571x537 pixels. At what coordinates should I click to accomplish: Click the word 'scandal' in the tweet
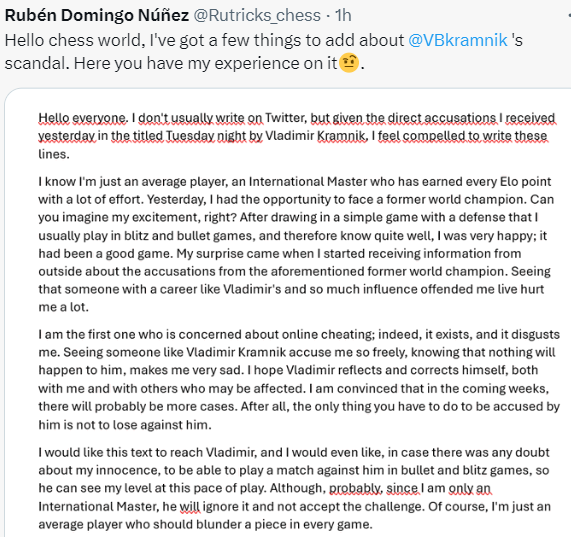click(35, 63)
